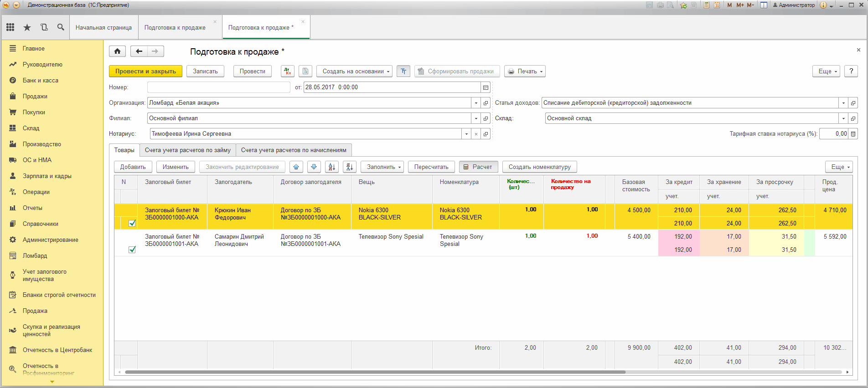Open Счета учета расчетов по начислениям tab

294,150
